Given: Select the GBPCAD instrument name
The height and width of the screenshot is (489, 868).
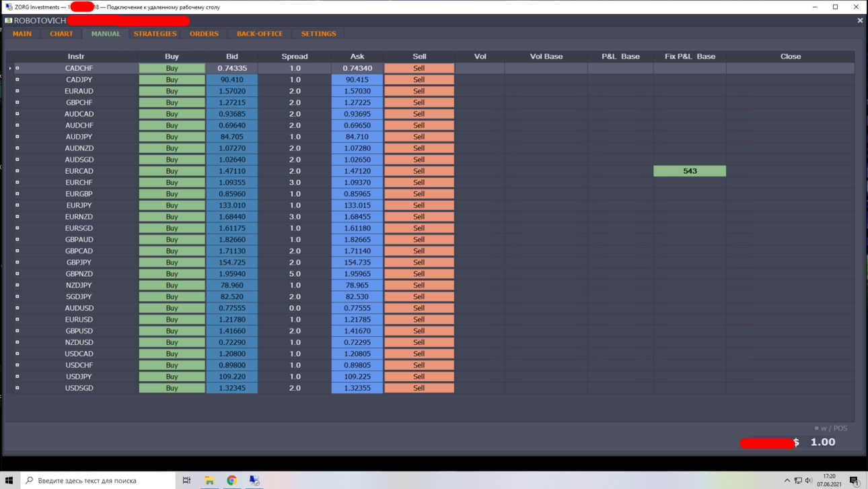Looking at the screenshot, I should (79, 251).
